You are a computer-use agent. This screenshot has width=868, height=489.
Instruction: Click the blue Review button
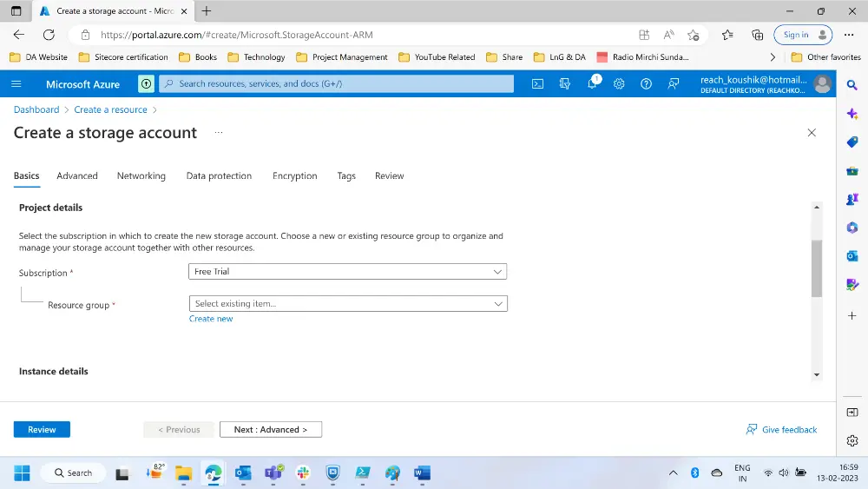coord(42,429)
